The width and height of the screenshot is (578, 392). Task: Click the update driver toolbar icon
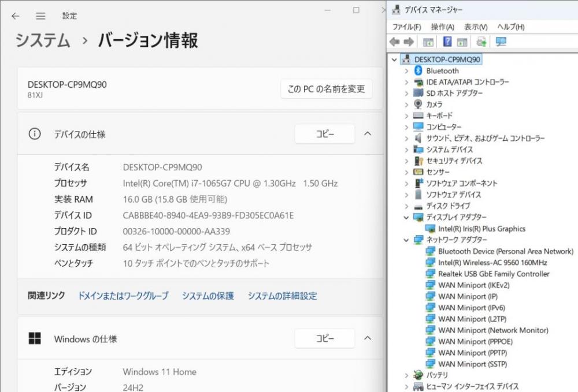481,42
